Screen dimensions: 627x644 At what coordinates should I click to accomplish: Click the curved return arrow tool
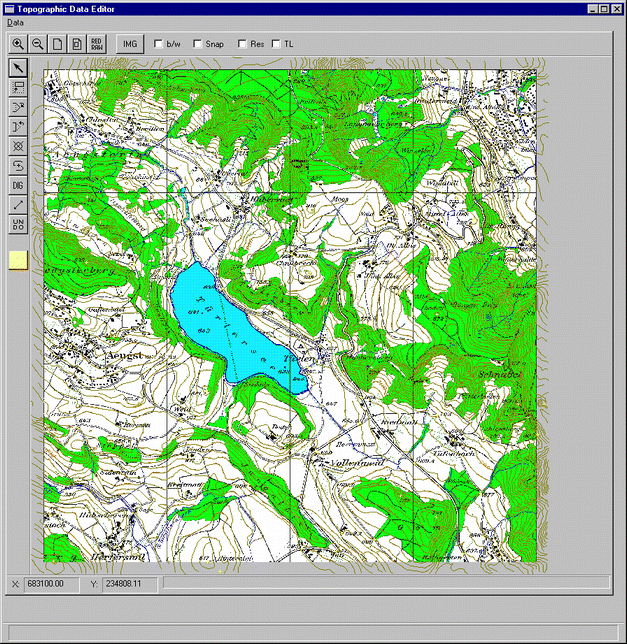tap(19, 165)
